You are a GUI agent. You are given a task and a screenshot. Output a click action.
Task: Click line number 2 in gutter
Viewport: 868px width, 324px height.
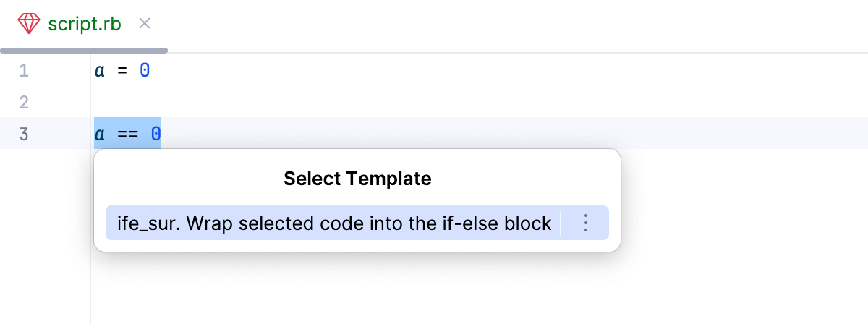click(x=24, y=103)
